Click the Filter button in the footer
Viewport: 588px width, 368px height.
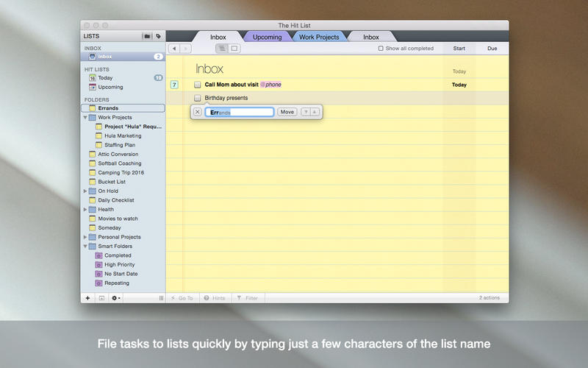click(x=248, y=298)
